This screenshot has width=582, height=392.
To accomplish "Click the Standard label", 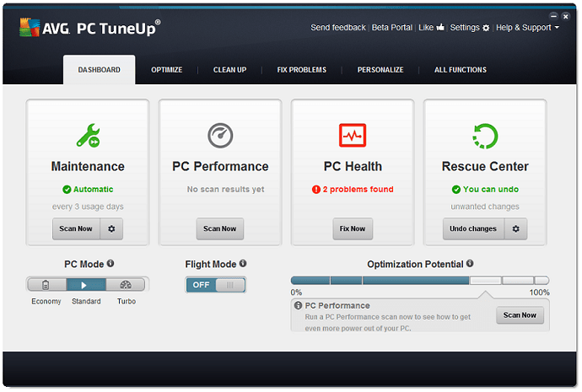I will coord(86,302).
